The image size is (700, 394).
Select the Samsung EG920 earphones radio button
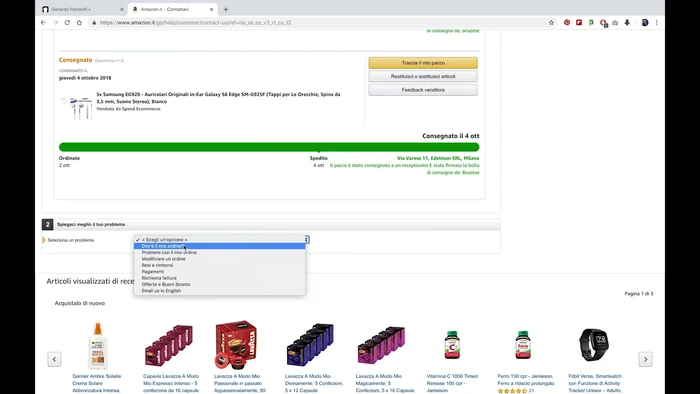click(x=63, y=101)
